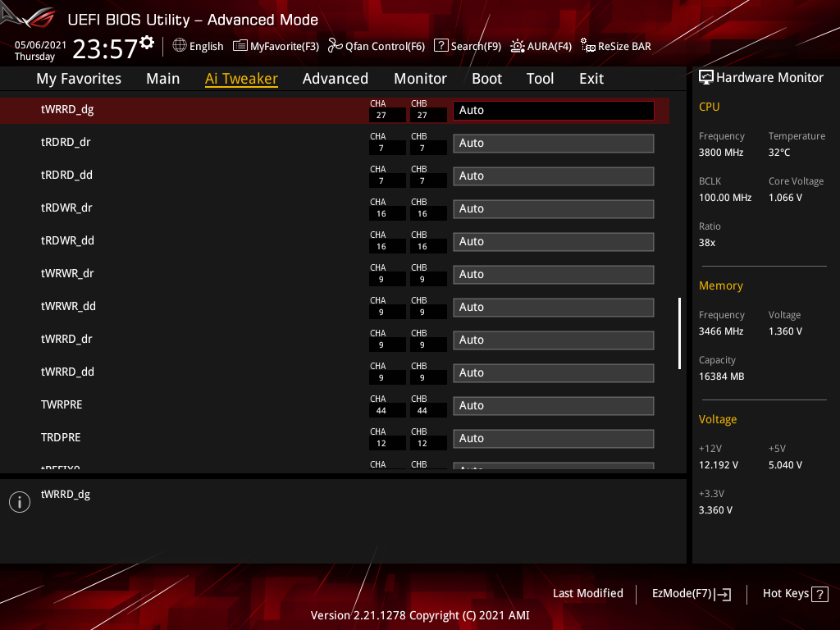840x630 pixels.
Task: Switch to the Main tab
Action: click(163, 79)
